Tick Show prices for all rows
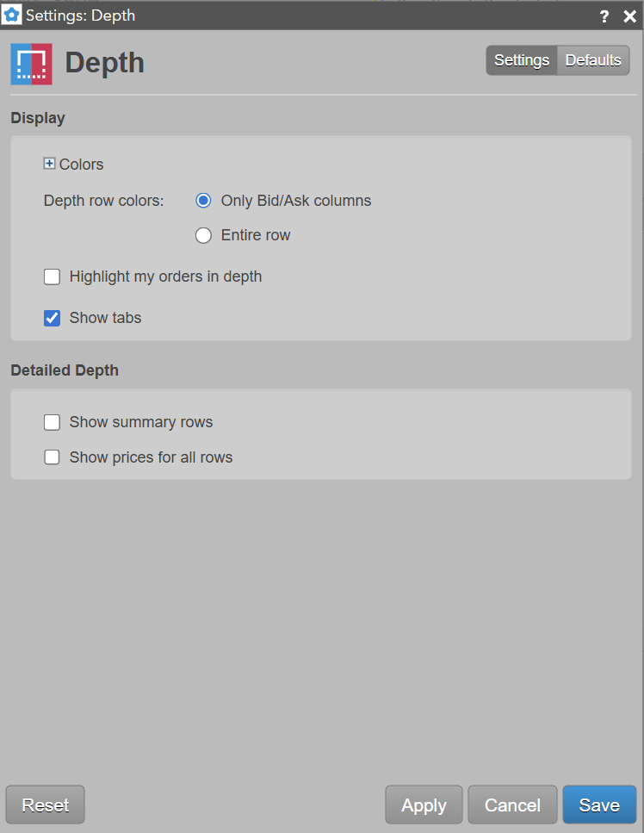 [52, 457]
